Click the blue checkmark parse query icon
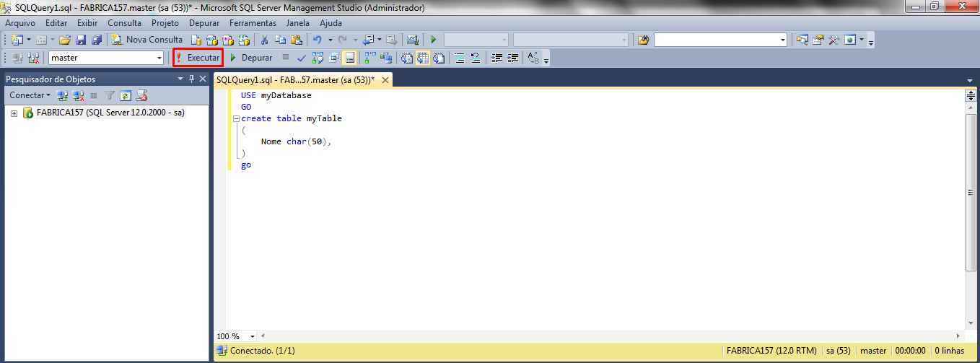This screenshot has width=980, height=363. [x=302, y=58]
